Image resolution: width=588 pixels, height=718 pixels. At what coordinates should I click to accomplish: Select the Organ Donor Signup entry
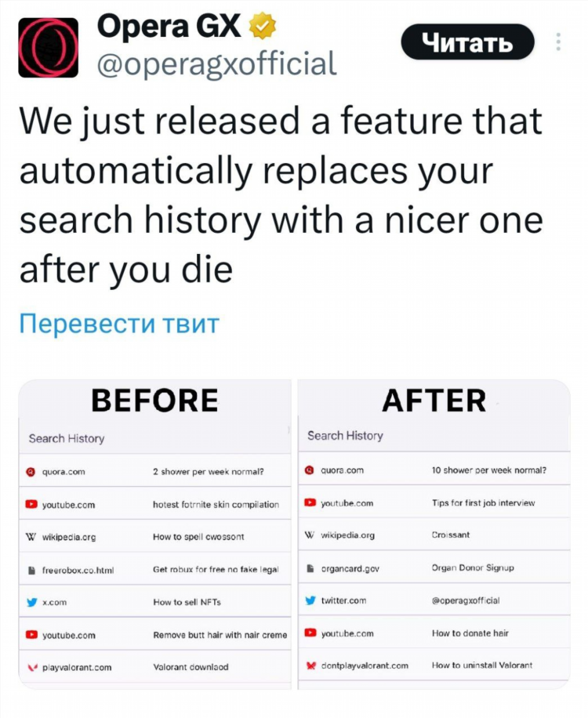click(434, 568)
